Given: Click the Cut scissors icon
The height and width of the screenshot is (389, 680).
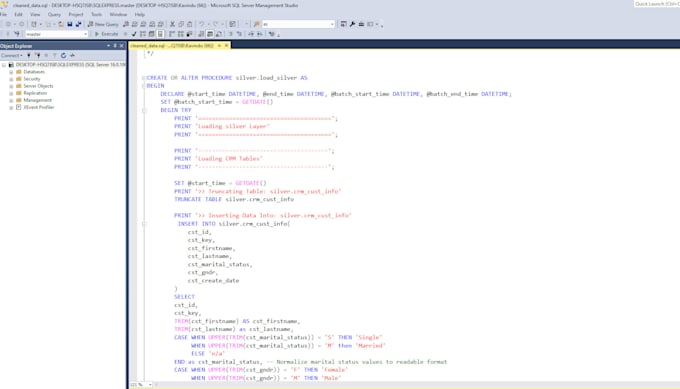Looking at the screenshot, I should [x=172, y=24].
